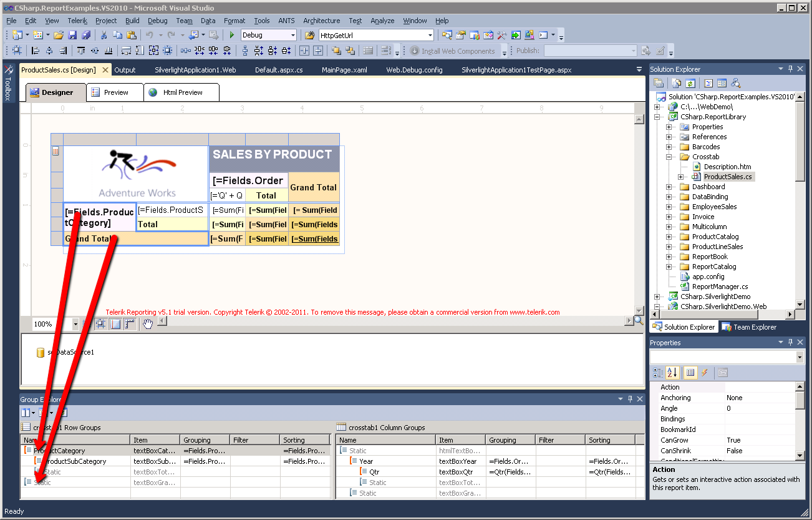Open the 100% zoom level dropdown
This screenshot has height=520, width=812.
(x=75, y=324)
